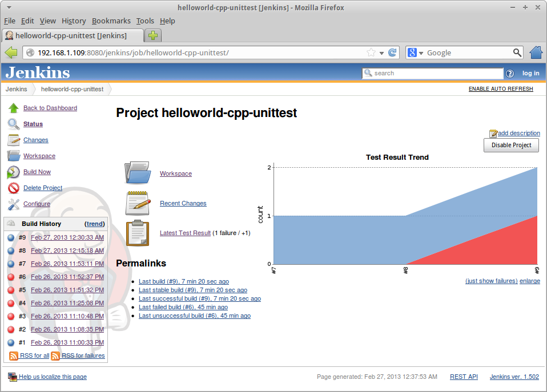Click the Disable Project button
The image size is (547, 392).
tap(511, 145)
